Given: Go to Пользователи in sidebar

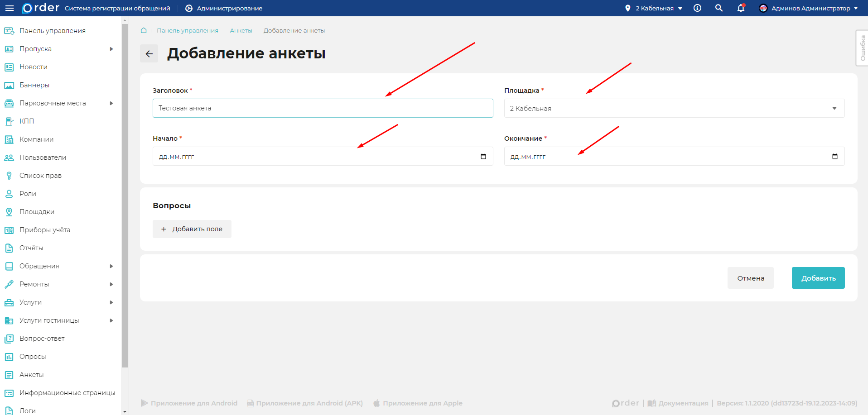Looking at the screenshot, I should 43,157.
